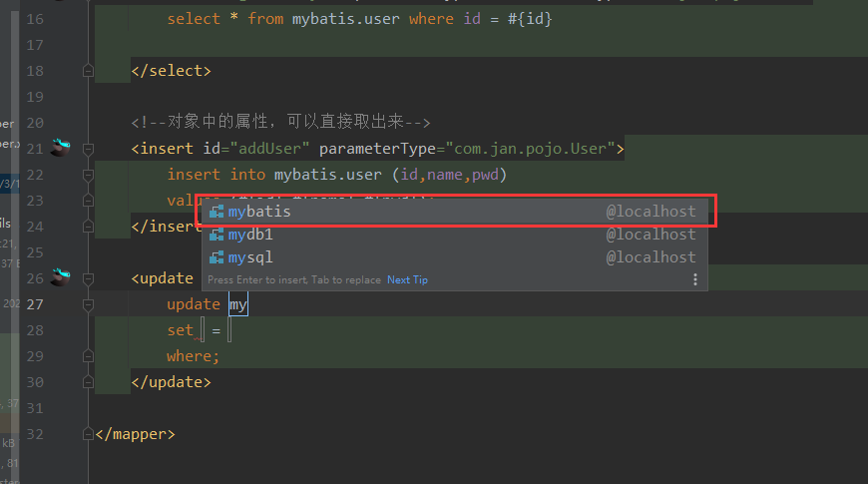Screen dimensions: 868x484
Task: Click the schema icon next to mybatis suggestion
Action: [217, 213]
